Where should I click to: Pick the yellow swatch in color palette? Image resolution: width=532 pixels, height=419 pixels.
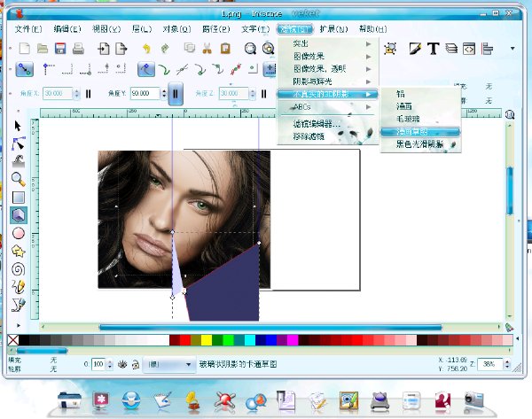pos(206,340)
